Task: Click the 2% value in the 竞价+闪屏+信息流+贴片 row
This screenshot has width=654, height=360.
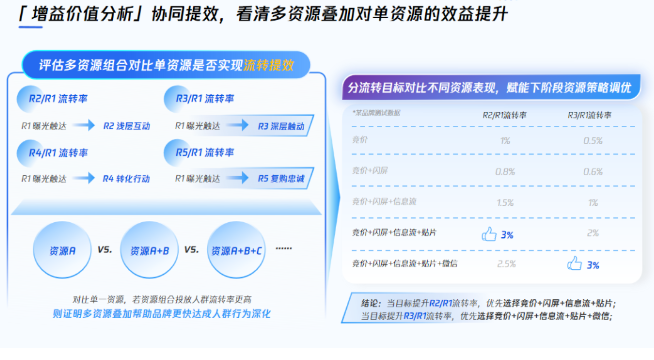Action: click(x=593, y=233)
